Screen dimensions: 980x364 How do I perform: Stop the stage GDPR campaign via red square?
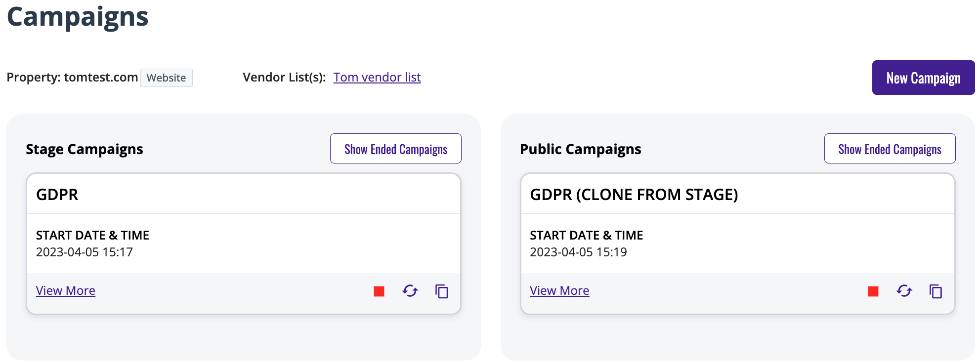(379, 291)
